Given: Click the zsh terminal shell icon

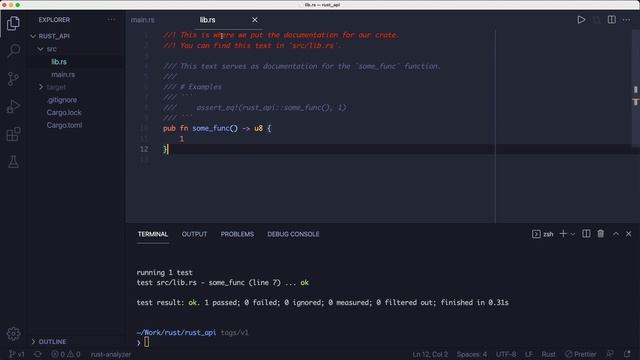Looking at the screenshot, I should pos(536,234).
